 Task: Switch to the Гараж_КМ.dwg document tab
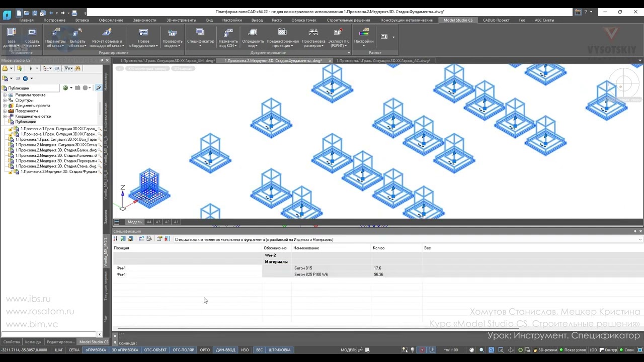click(x=168, y=61)
